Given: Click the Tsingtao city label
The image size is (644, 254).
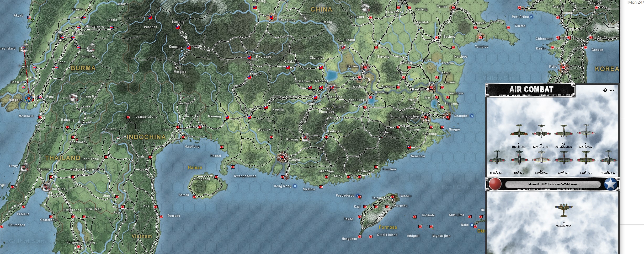Looking at the screenshot, I should 482,47.
